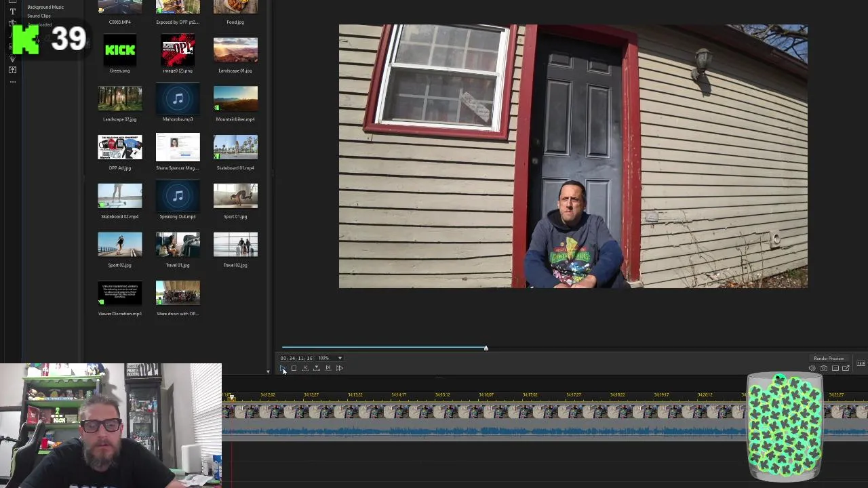Select the Travel 02.jpg thumbnail

tap(235, 245)
